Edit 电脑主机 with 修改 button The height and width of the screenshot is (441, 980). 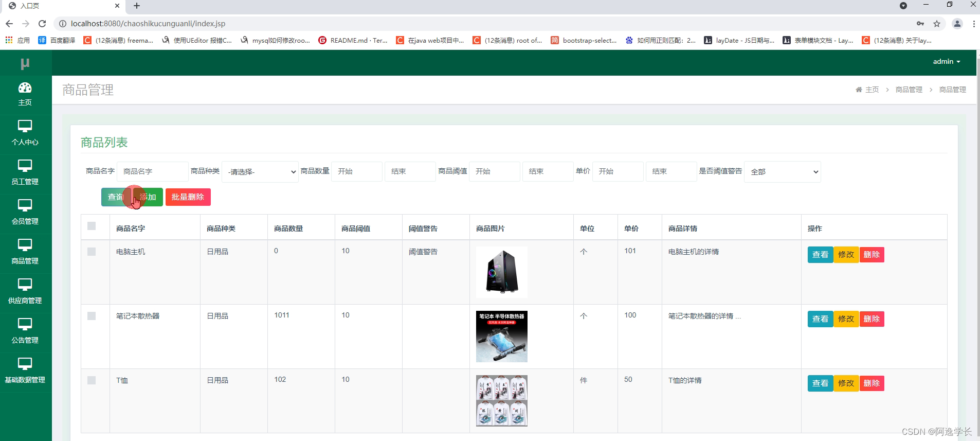[846, 255]
